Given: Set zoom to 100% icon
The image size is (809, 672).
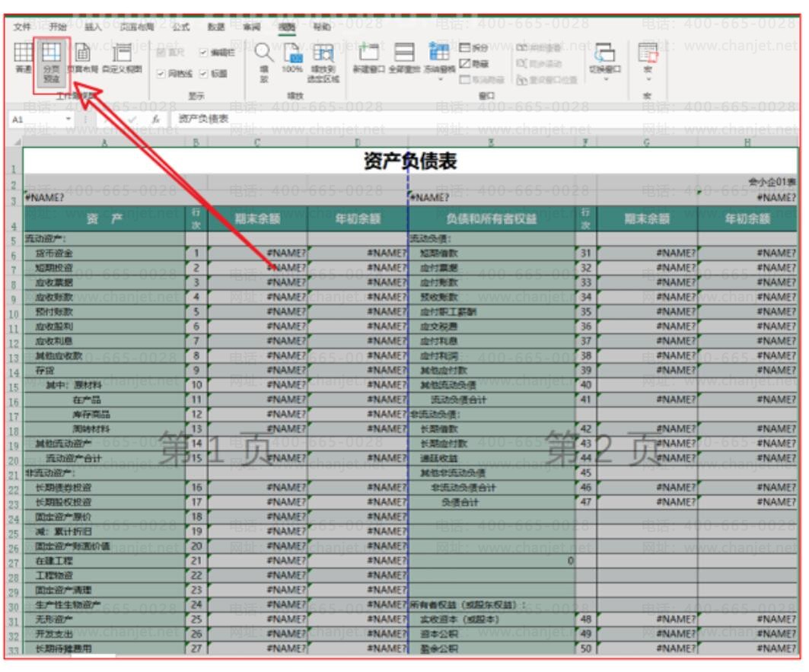Looking at the screenshot, I should [293, 59].
